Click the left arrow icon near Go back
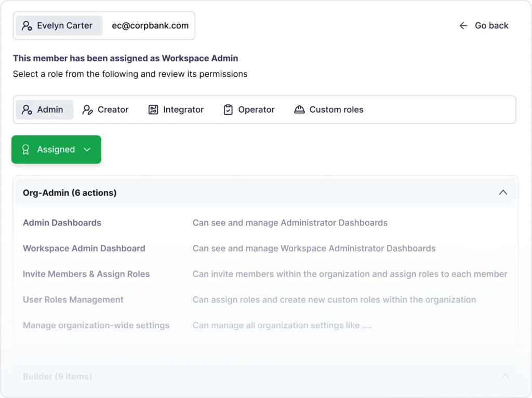Screen dimensions: 532x398 [463, 25]
